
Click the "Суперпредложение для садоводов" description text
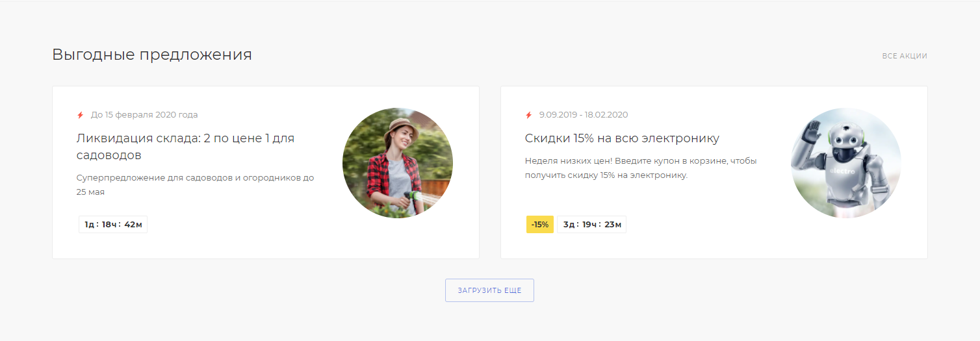[195, 185]
